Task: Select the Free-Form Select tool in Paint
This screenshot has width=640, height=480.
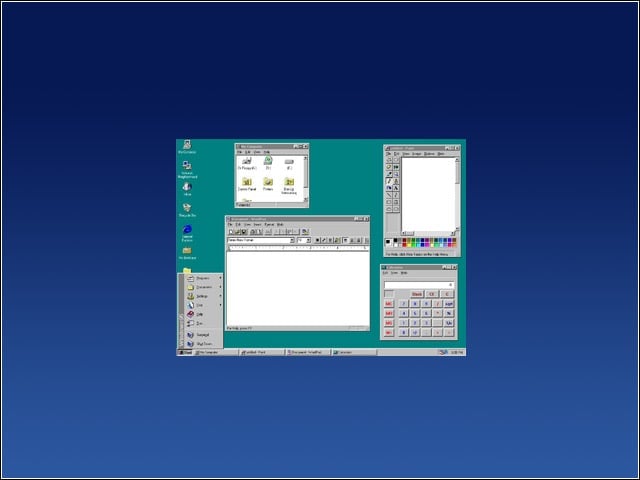Action: [x=389, y=160]
